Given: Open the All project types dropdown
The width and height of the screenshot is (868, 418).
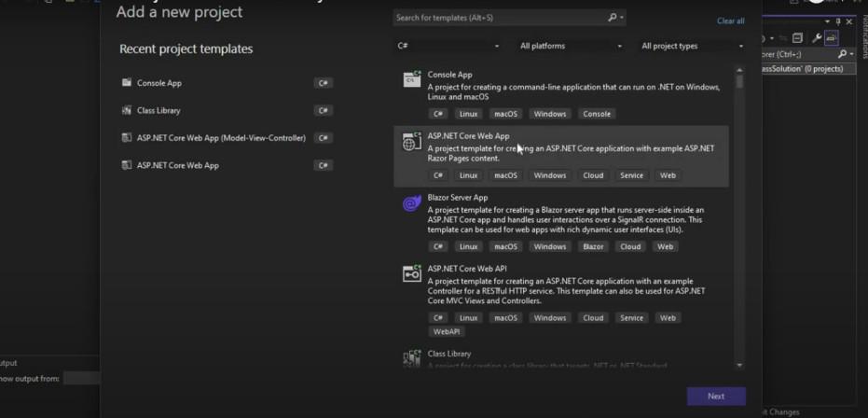Looking at the screenshot, I should [692, 46].
